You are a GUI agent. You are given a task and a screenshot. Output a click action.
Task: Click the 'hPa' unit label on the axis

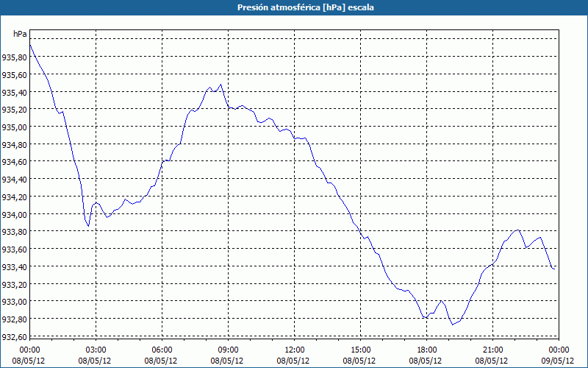tap(20, 34)
